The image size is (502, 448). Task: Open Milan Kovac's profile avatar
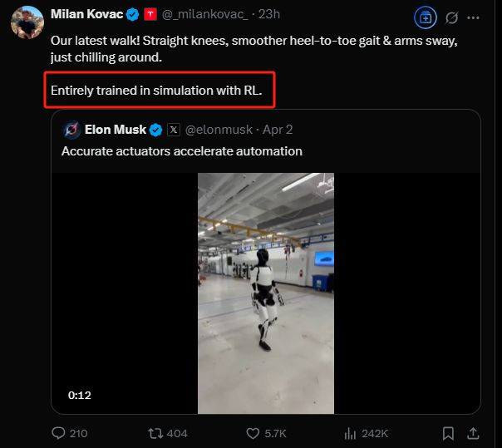tap(27, 22)
